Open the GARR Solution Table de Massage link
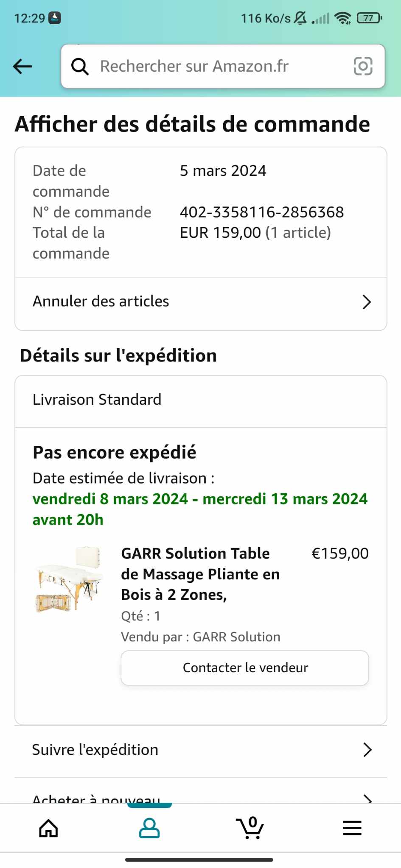Screen dimensions: 401x868 200,574
